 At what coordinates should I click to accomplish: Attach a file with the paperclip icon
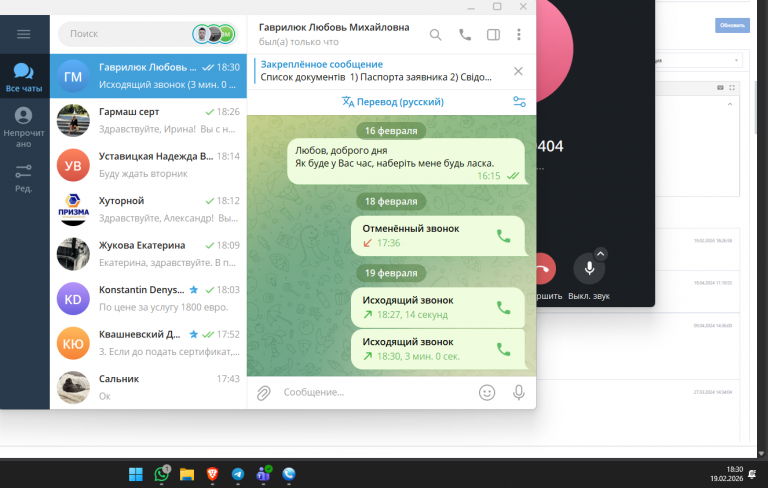point(264,392)
